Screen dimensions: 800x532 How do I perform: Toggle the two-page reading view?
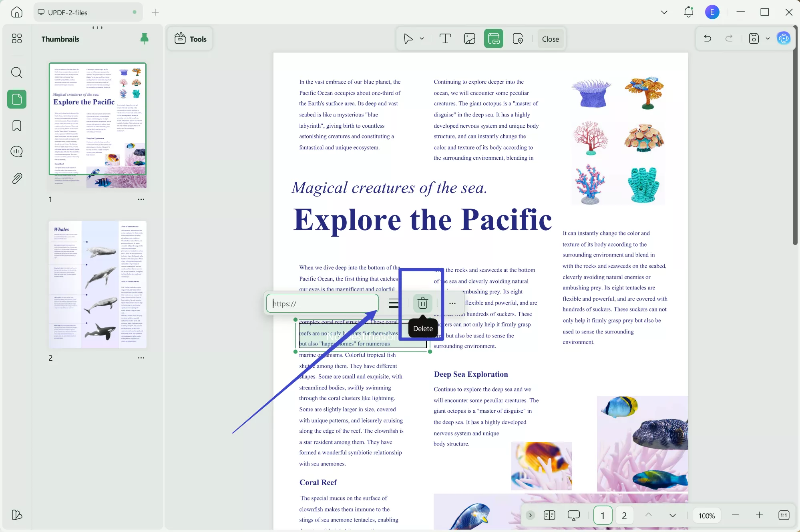pyautogui.click(x=549, y=515)
